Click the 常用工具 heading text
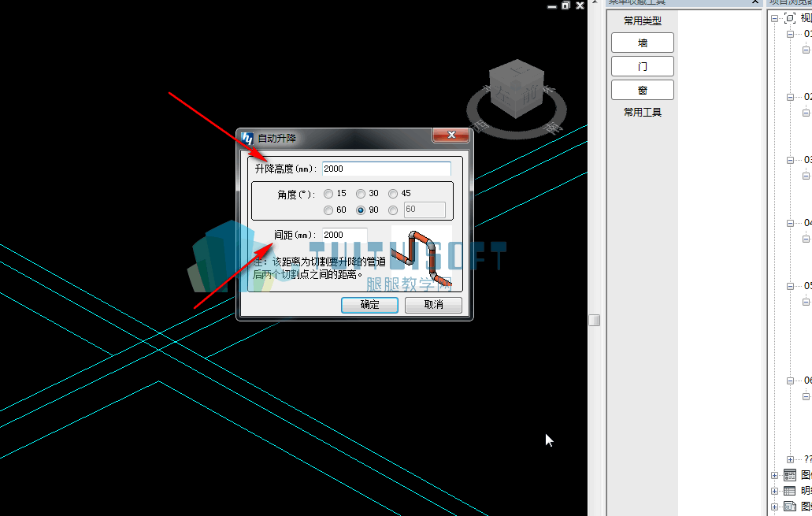Image resolution: width=812 pixels, height=516 pixels. [643, 113]
